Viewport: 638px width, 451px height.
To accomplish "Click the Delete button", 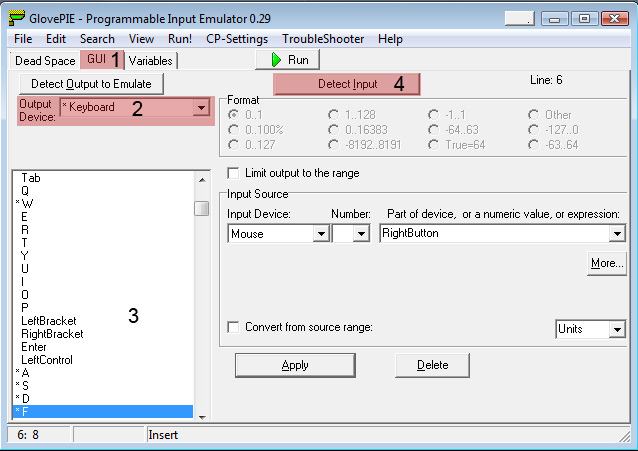I will (x=432, y=365).
